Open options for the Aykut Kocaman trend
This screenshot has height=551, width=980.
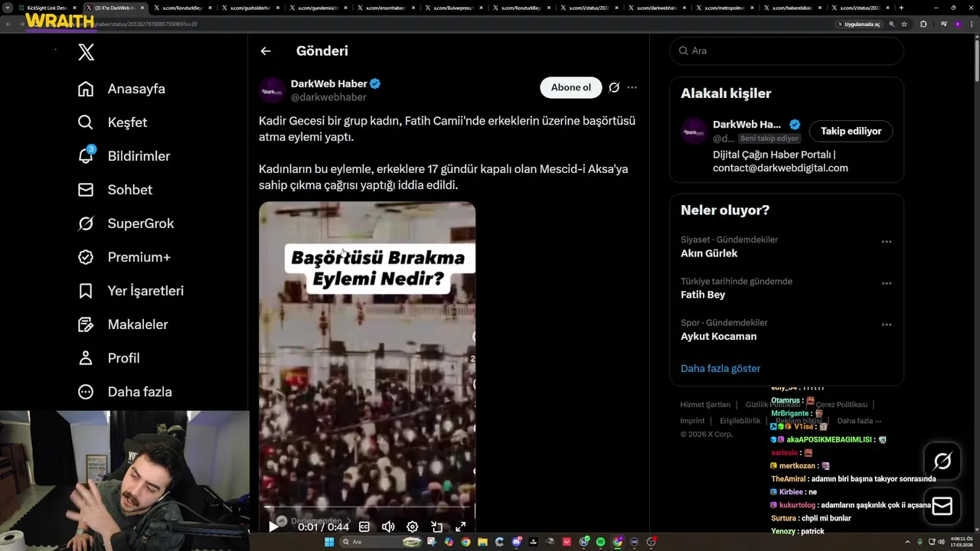tap(887, 324)
